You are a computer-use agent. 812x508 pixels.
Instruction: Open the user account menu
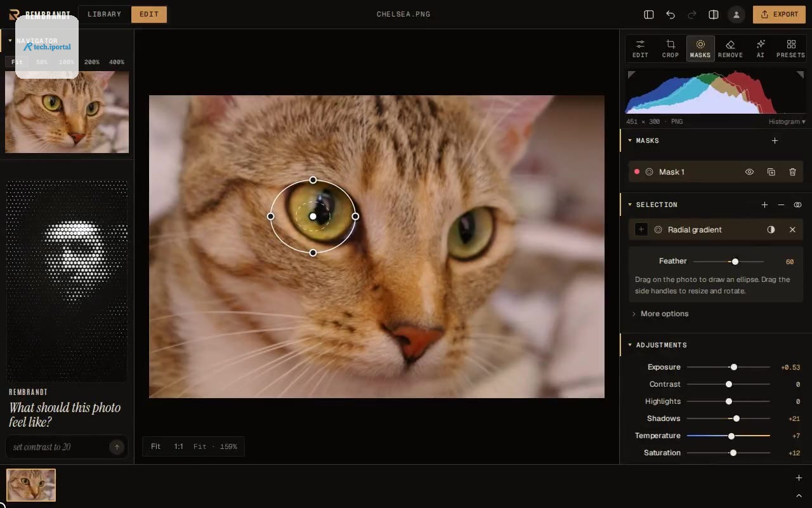click(x=736, y=14)
